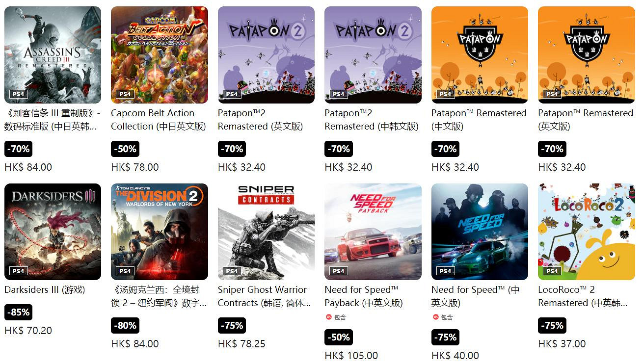Image resolution: width=643 pixels, height=364 pixels.
Task: Open The Division 2 Warlords of New York cover
Action: 160,232
